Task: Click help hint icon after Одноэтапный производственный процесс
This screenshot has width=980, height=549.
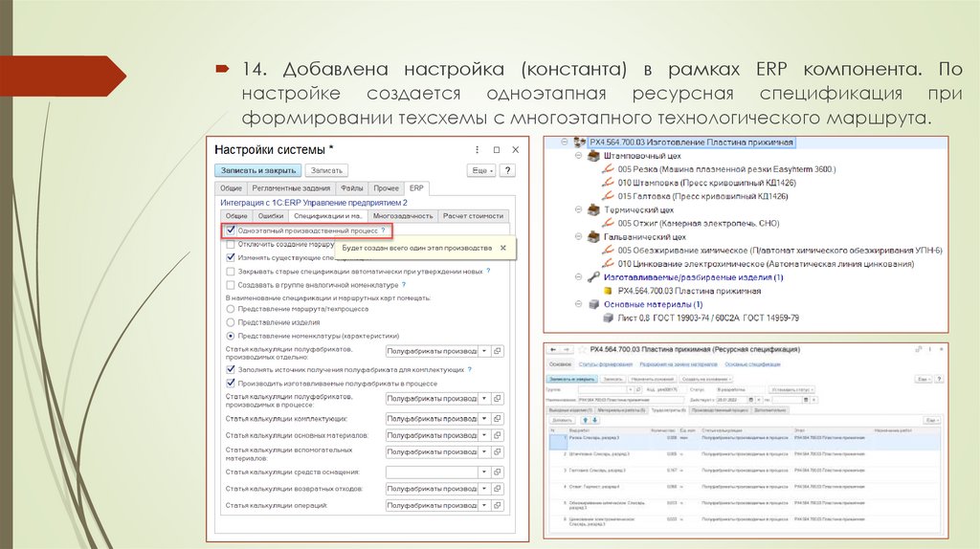Action: (383, 231)
